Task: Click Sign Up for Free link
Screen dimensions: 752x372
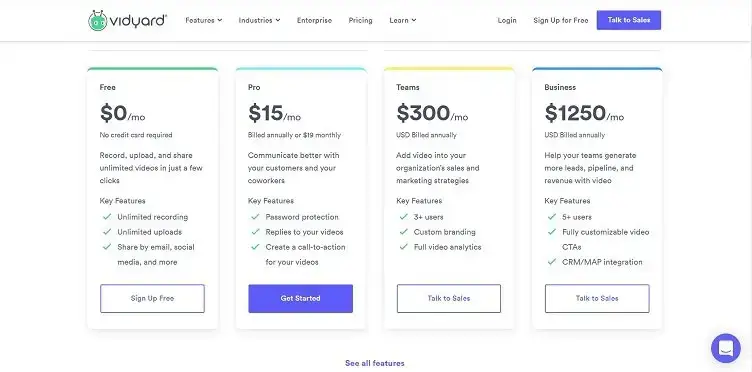Action: 561,20
